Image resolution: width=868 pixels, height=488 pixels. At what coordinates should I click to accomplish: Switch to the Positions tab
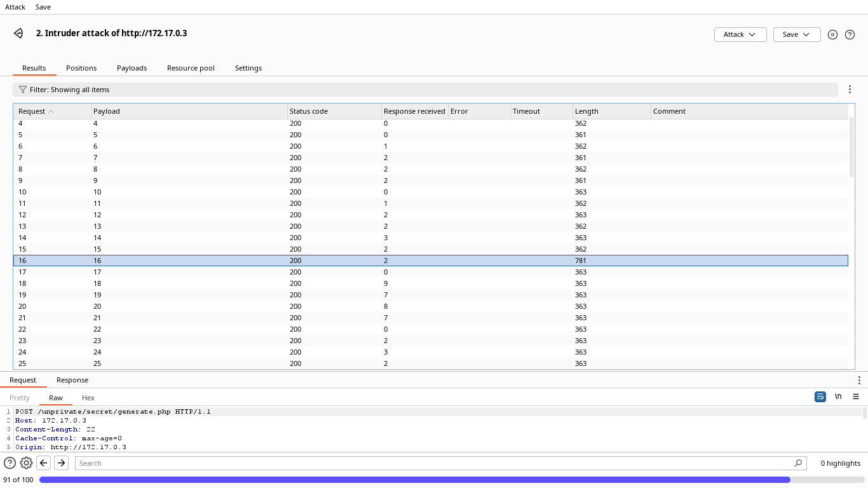pyautogui.click(x=81, y=68)
